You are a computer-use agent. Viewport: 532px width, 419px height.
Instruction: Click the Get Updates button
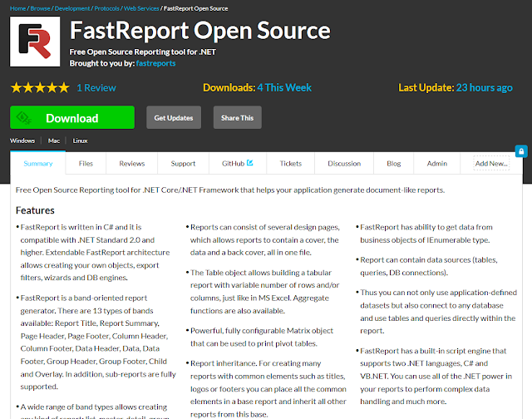174,118
